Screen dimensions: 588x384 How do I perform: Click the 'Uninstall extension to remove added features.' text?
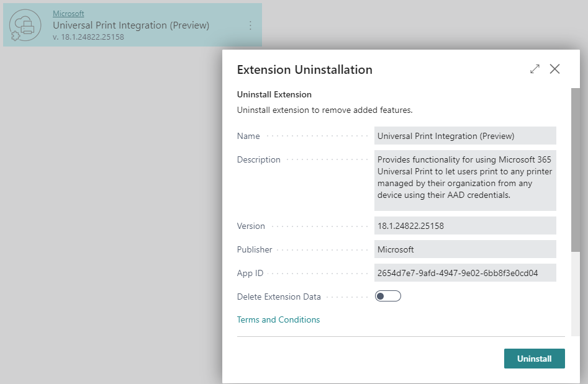coord(325,110)
